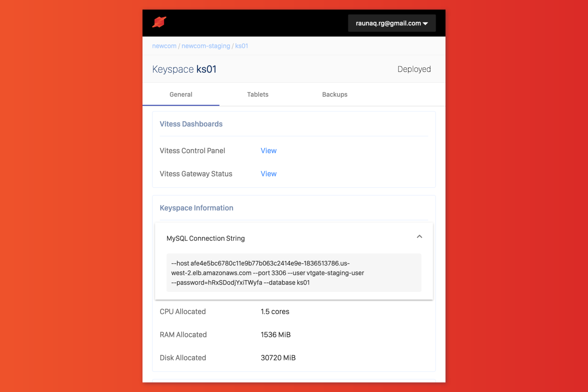Collapse the MySQL Connection String chevron

point(419,237)
